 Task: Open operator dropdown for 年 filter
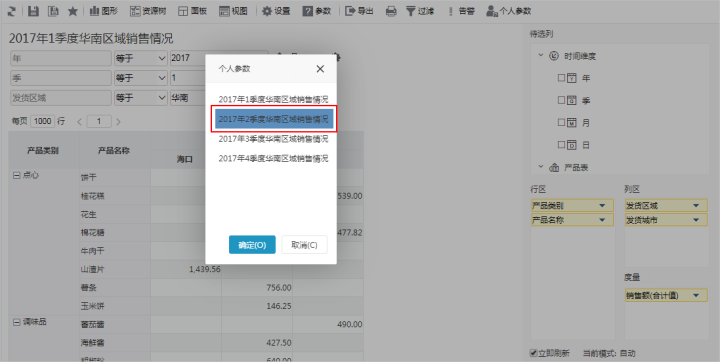pyautogui.click(x=141, y=58)
